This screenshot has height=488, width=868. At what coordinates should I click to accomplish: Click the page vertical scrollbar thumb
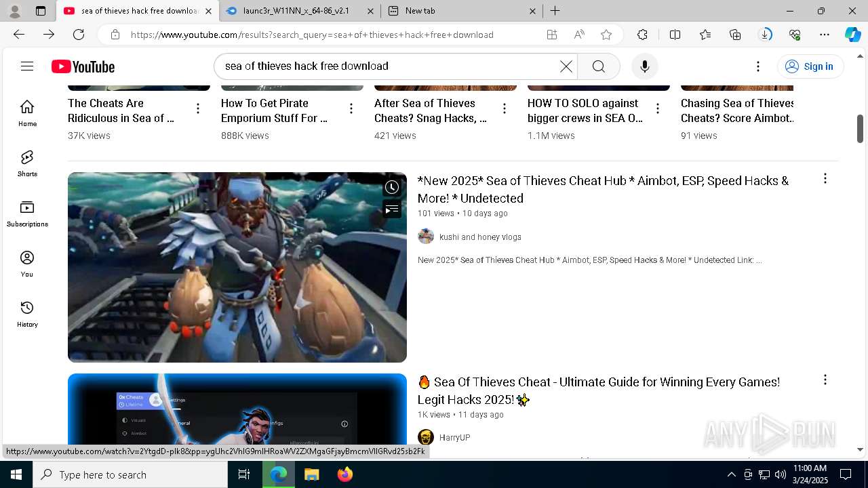point(861,128)
